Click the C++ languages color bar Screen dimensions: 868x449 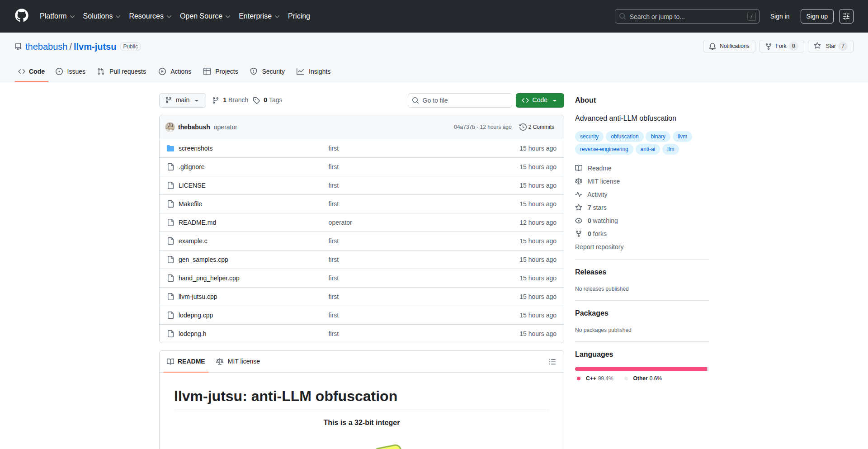tap(640, 369)
